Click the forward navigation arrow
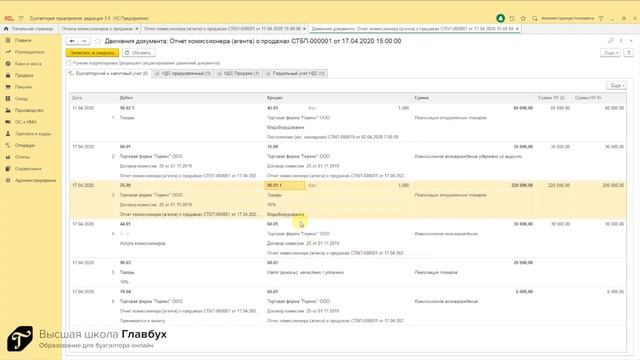The width and height of the screenshot is (640, 360). tap(84, 41)
